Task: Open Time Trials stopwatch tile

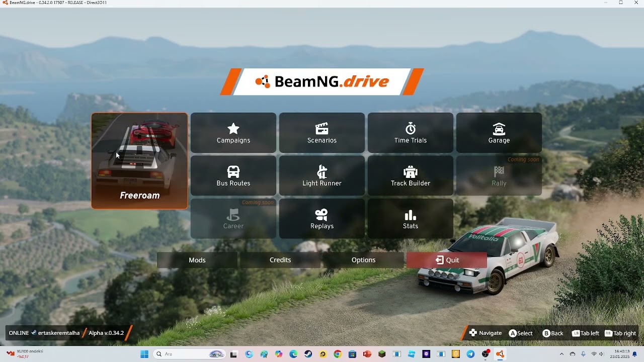Action: pos(411,133)
